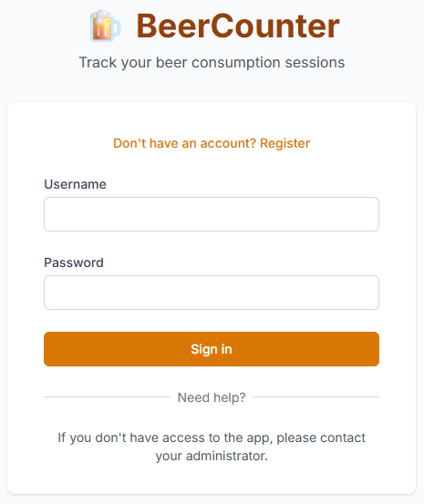Focus the Username input field
Viewport: 424px width, 504px height.
point(212,214)
